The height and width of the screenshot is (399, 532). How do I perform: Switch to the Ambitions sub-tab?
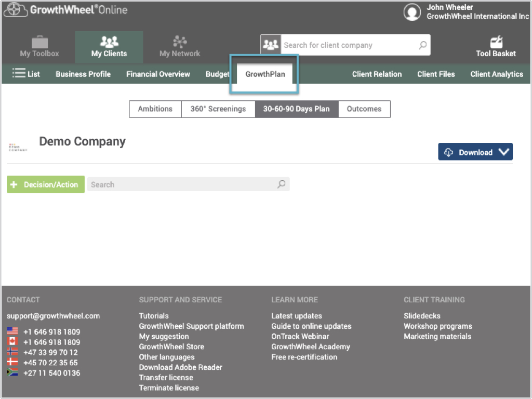pyautogui.click(x=155, y=109)
